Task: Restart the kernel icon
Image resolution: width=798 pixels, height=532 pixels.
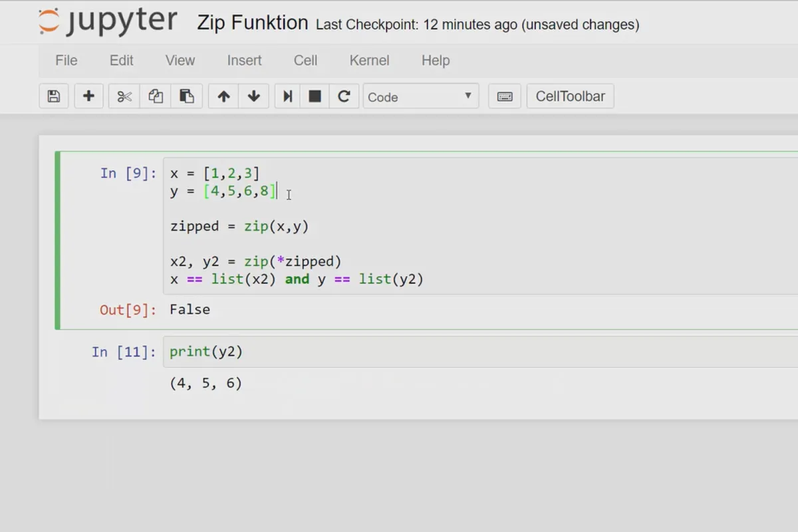Action: (344, 96)
